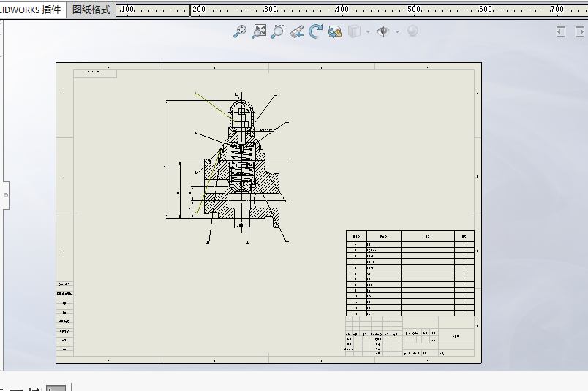Expand the left side panel handle
The image size is (588, 391).
coord(6,195)
